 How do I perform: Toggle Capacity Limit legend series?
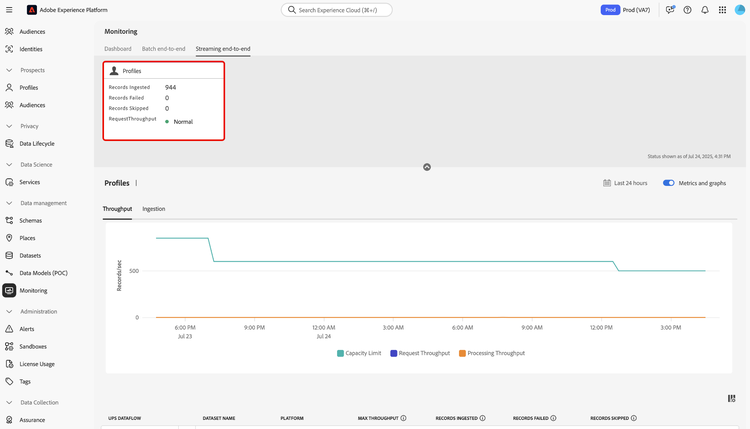(359, 353)
